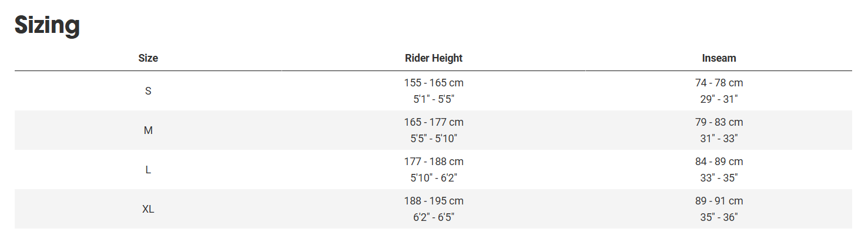Select the 89 - 91 cm inseam value
868x245 pixels.
719,202
